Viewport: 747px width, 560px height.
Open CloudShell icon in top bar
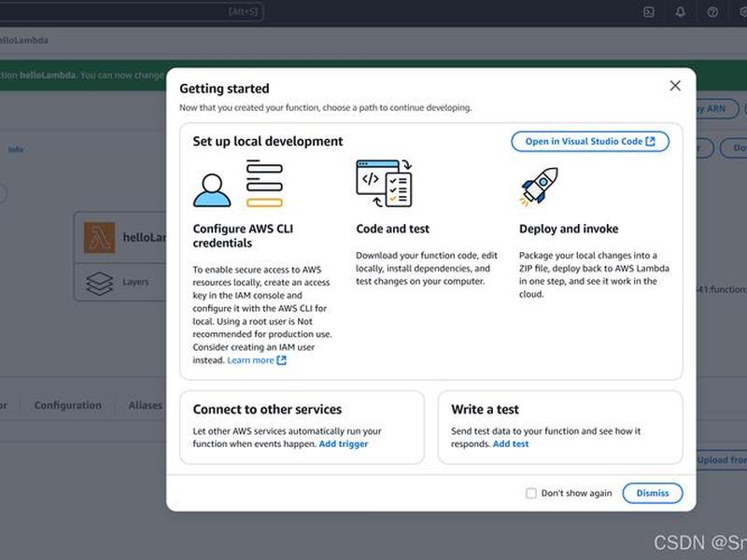coord(648,12)
